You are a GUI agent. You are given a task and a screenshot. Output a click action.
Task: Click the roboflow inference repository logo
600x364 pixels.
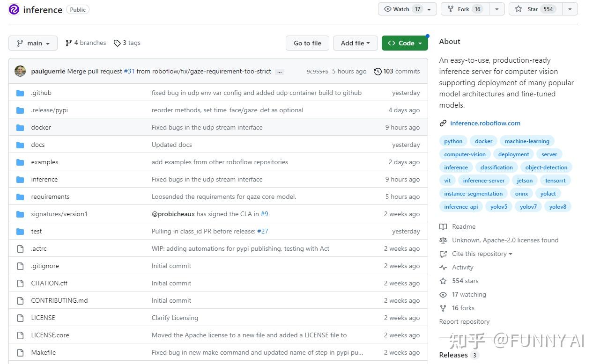pos(14,9)
